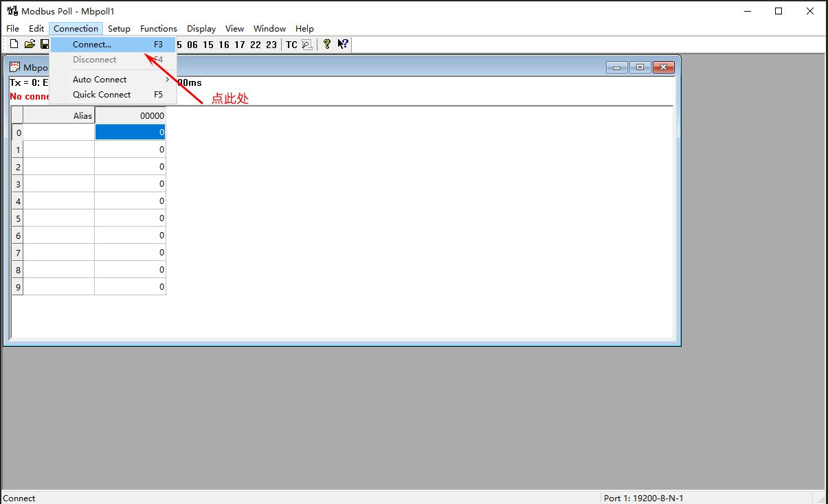Select the highlighted value cell in row 0
Viewport: 828px width, 504px height.
point(130,132)
